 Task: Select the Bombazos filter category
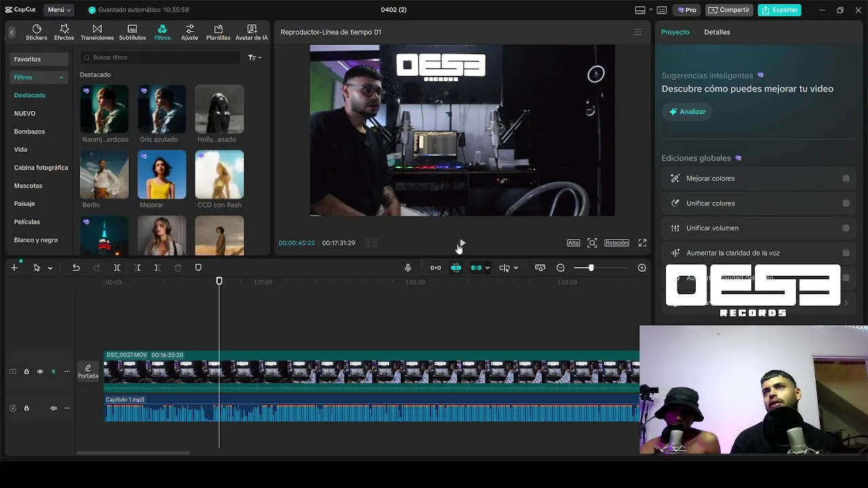pyautogui.click(x=29, y=131)
